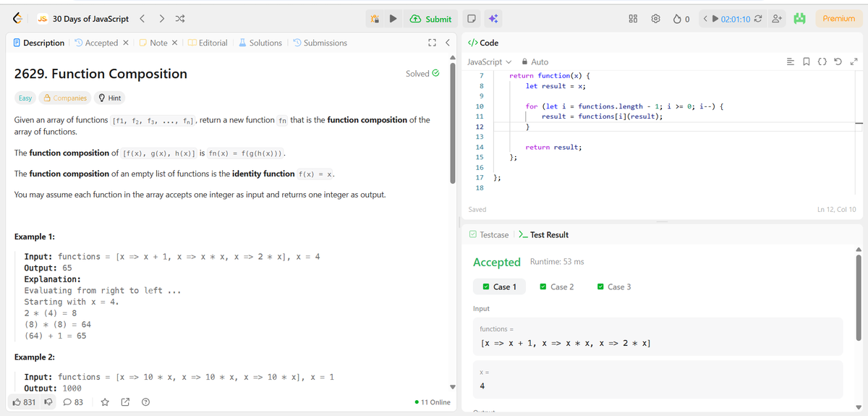The height and width of the screenshot is (416, 868).
Task: Collapse the description panel with chevron
Action: [x=447, y=43]
